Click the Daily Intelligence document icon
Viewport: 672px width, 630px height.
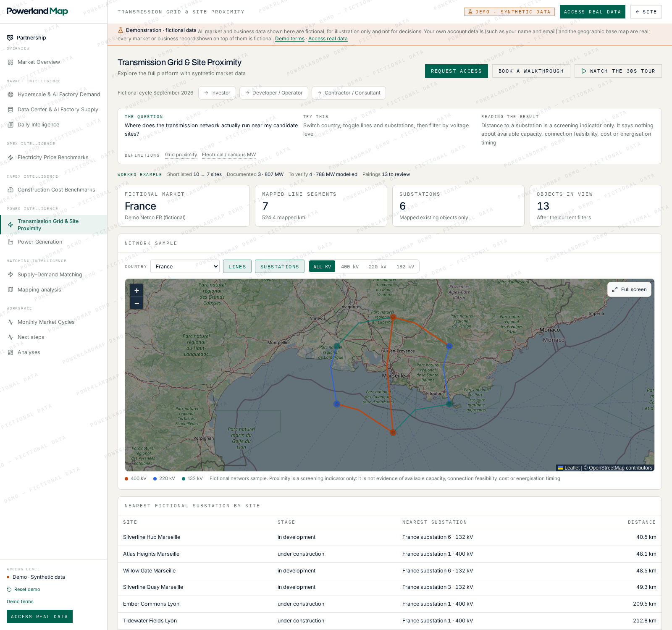pyautogui.click(x=10, y=125)
